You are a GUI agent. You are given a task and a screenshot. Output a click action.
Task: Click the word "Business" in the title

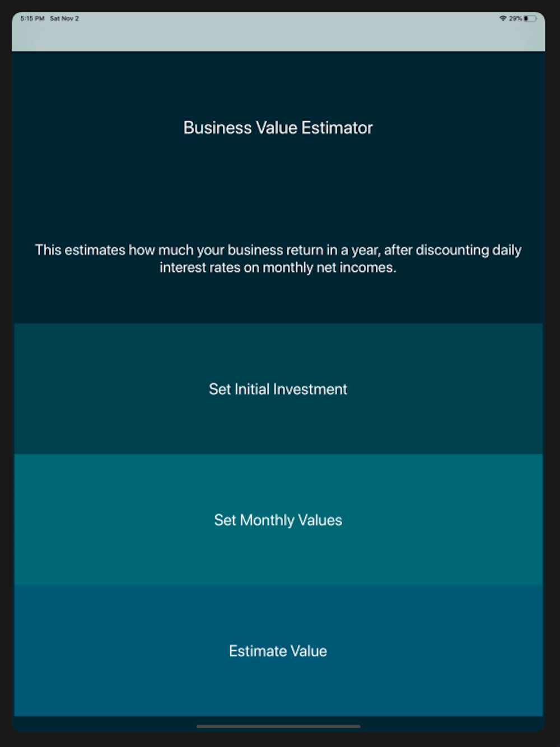pos(218,128)
